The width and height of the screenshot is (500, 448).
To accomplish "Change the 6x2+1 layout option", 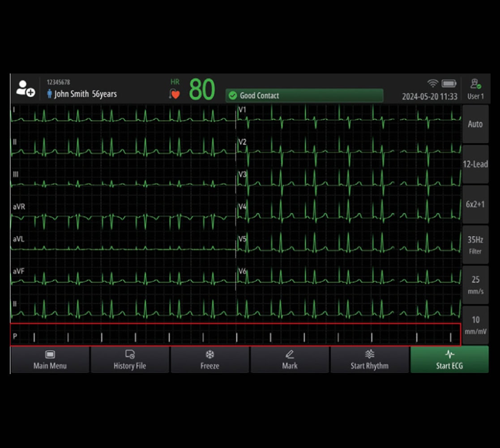I will click(x=475, y=204).
